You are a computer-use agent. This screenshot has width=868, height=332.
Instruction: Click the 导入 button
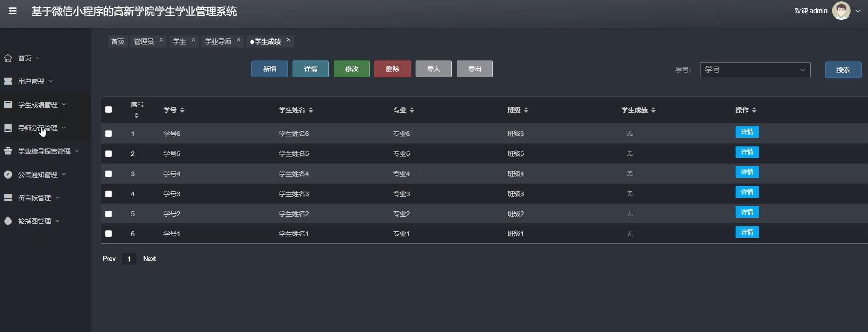pos(433,69)
